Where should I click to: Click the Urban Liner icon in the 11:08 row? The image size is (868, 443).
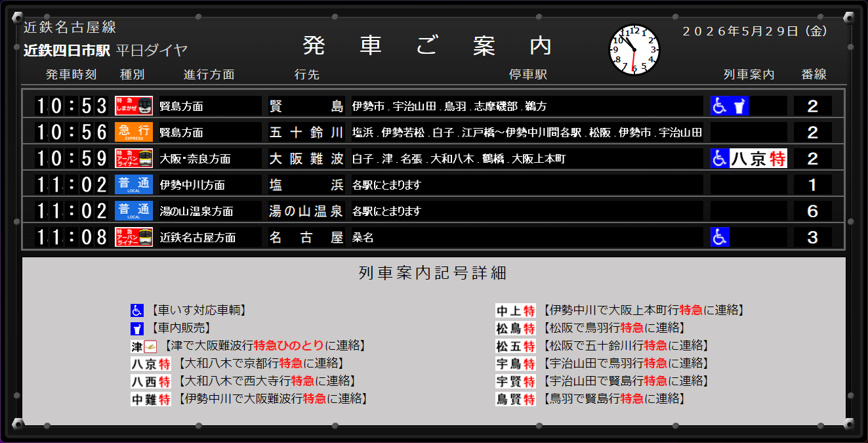[134, 237]
